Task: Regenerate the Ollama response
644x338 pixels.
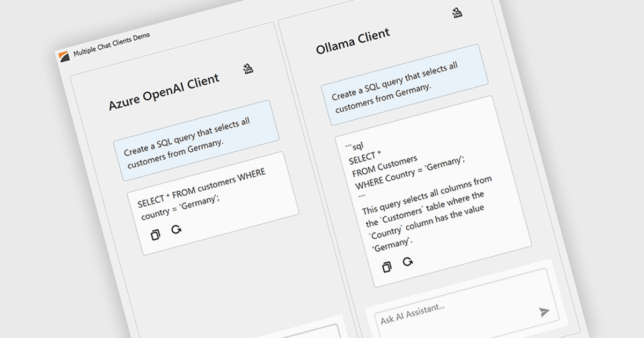Action: point(408,262)
